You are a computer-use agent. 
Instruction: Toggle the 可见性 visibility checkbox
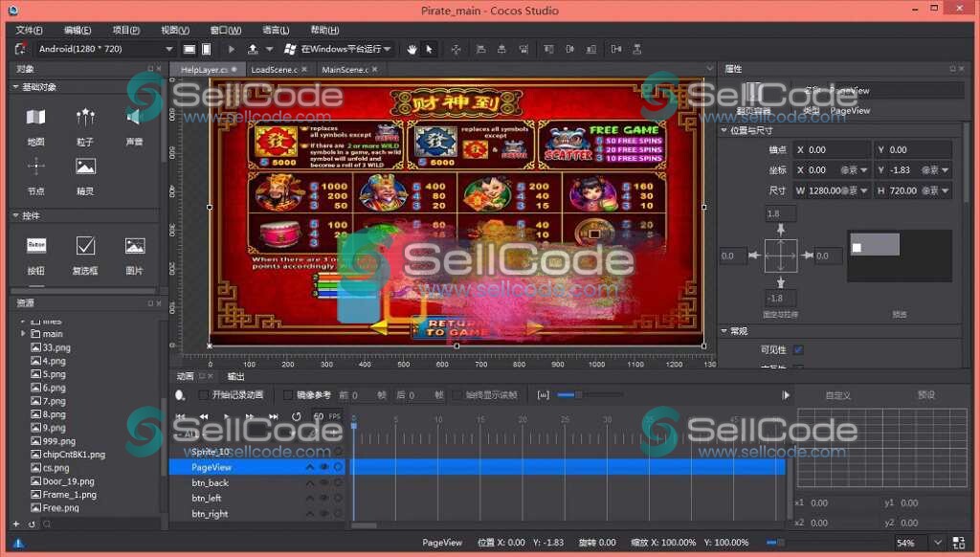pos(798,350)
